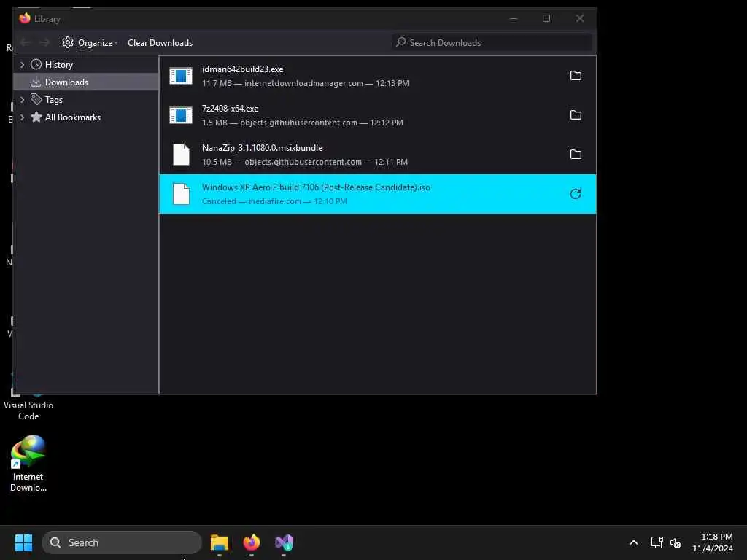Select the 7z2408-x64.exe download entry
Image resolution: width=747 pixels, height=560 pixels.
(x=377, y=115)
